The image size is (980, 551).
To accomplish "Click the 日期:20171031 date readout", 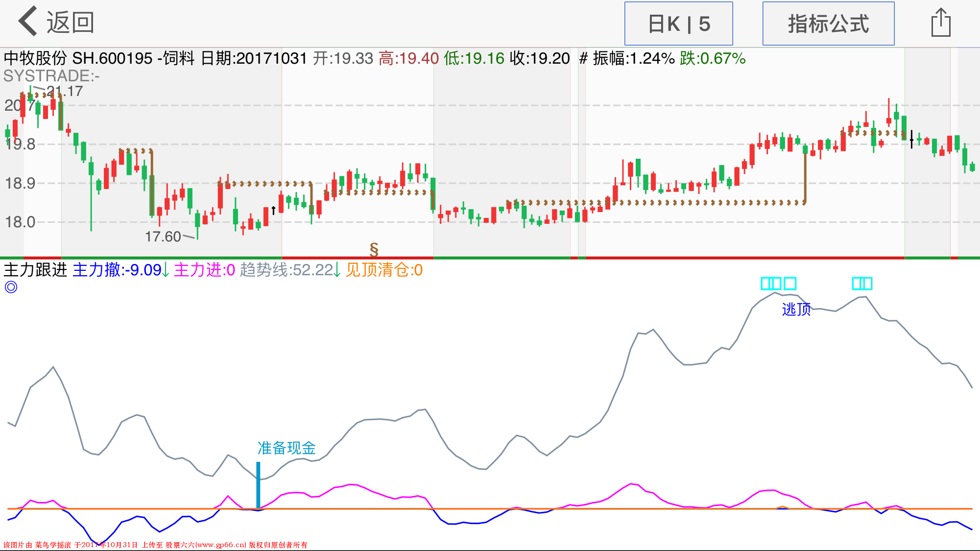I will click(254, 58).
